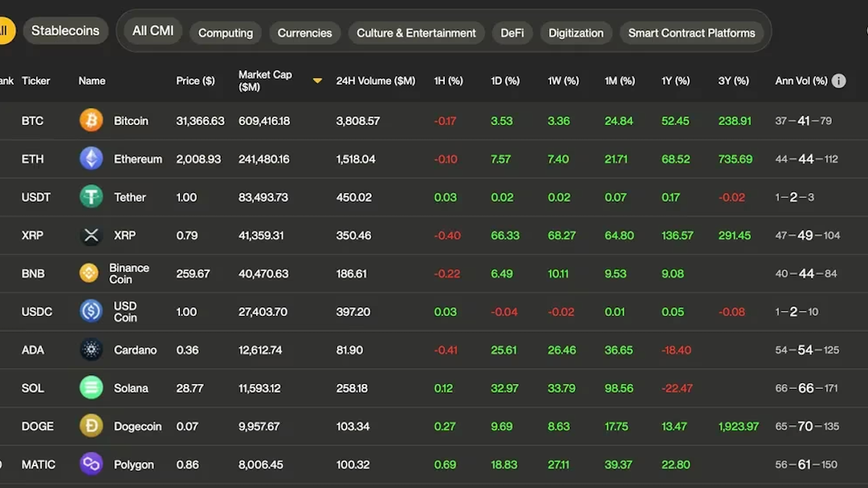Screen dimensions: 868x488
Task: Click Ethereum market cap 241,480.16
Action: click(264, 159)
